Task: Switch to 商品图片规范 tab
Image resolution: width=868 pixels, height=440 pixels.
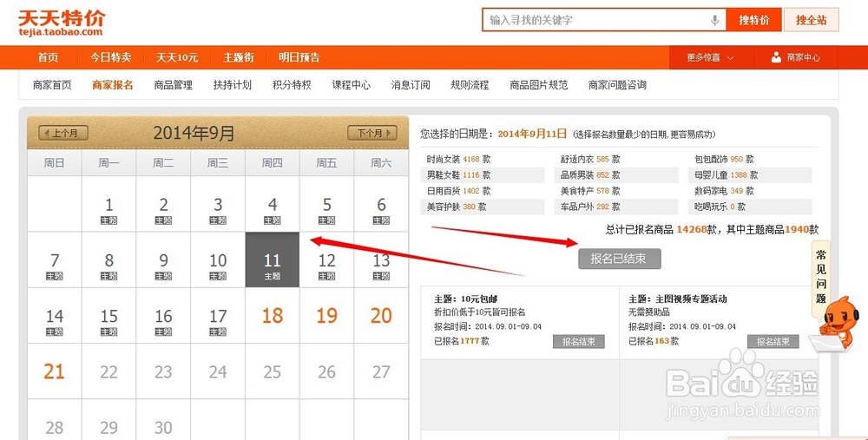Action: (539, 85)
